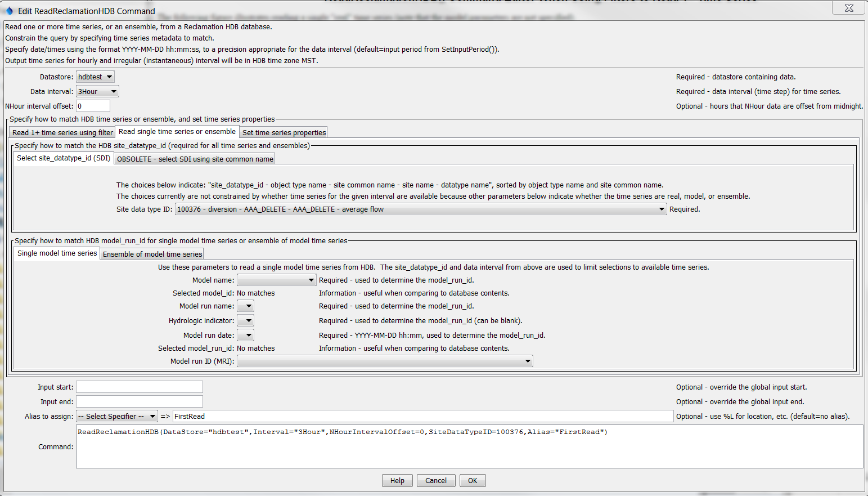Screen dimensions: 868x496
Task: Click the Help button
Action: click(x=397, y=480)
